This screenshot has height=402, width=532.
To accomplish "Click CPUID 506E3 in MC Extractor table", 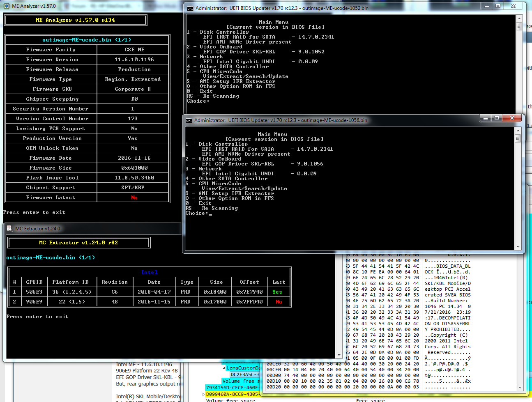I will [x=34, y=292].
